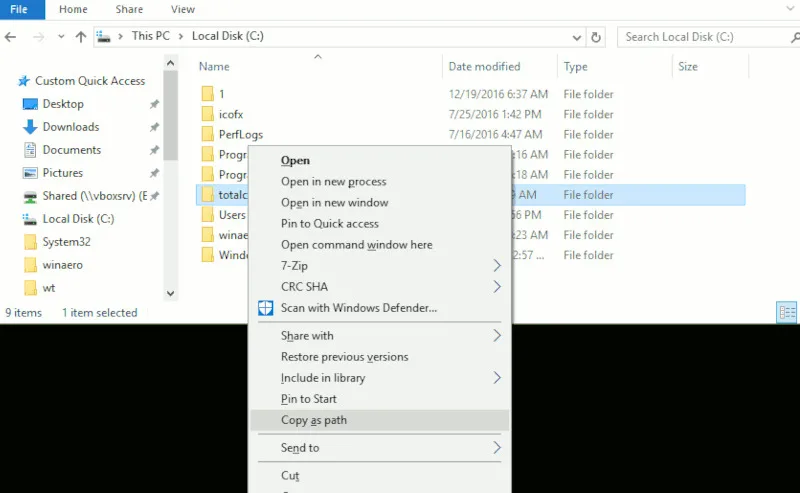Select the Users folder icon
The height and width of the screenshot is (493, 800).
click(208, 214)
